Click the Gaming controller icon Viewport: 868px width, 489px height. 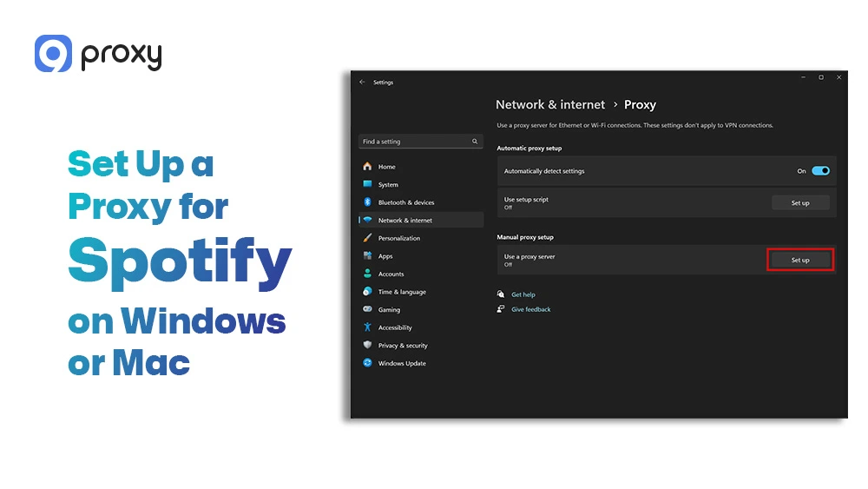pyautogui.click(x=367, y=309)
